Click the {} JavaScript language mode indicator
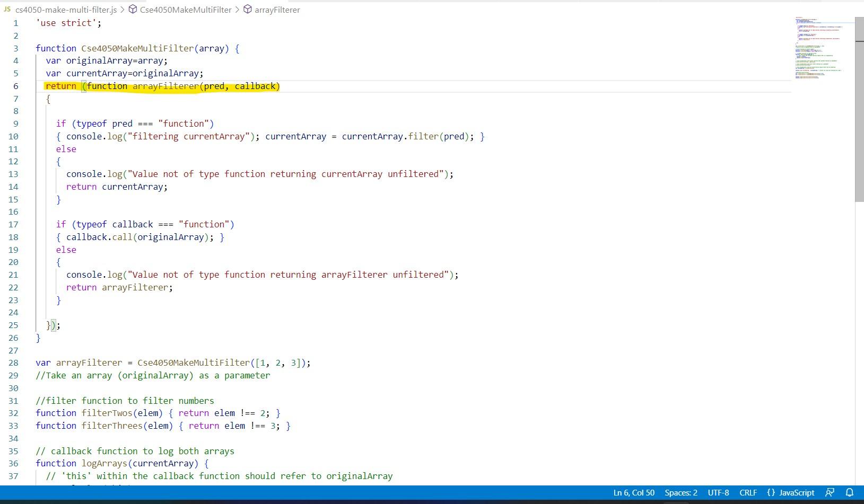 coord(790,493)
